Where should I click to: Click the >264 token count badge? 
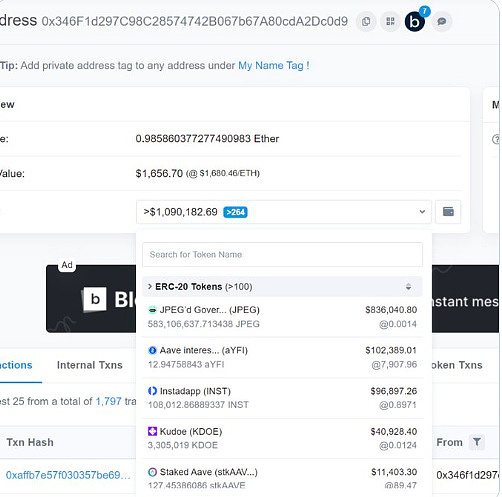click(x=235, y=212)
